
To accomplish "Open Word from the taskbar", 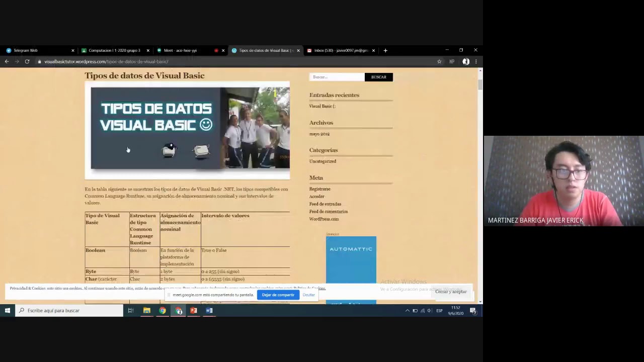I will pos(209,310).
